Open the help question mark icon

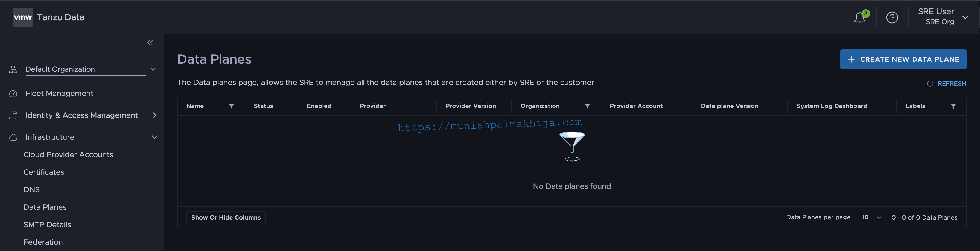(x=892, y=17)
